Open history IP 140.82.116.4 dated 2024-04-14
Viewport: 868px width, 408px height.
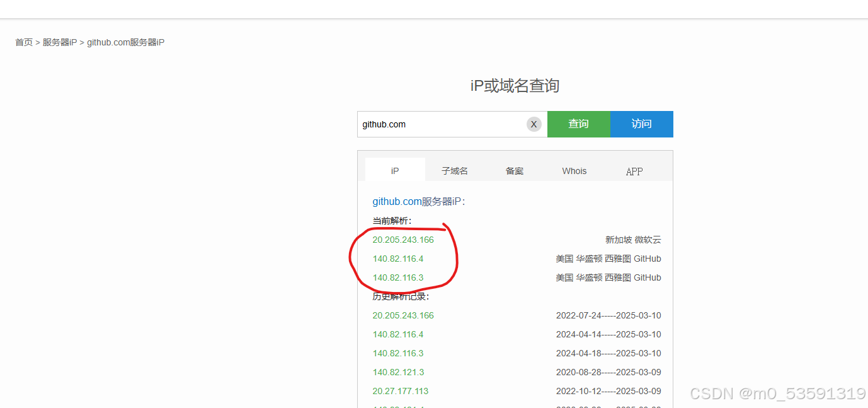[398, 334]
